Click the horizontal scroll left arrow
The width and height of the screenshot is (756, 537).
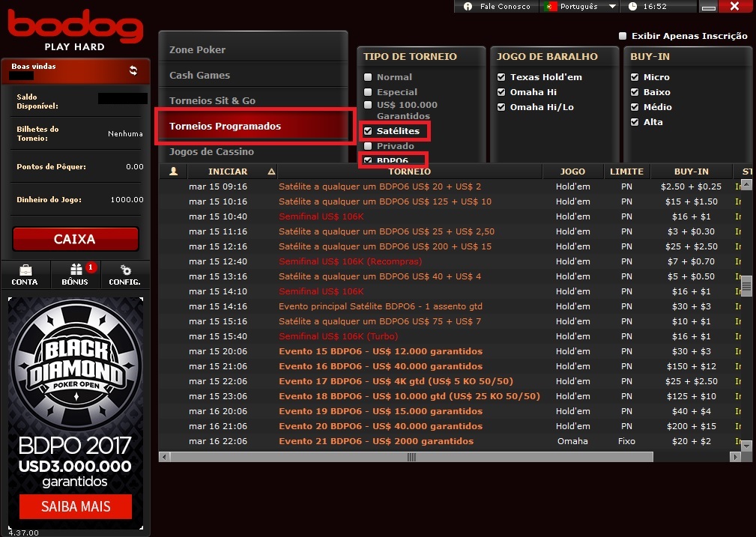coord(164,457)
